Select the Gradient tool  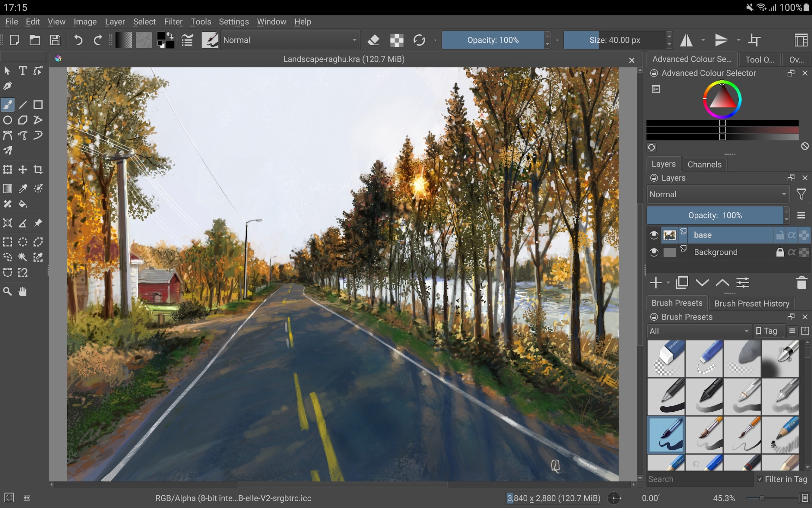tap(8, 188)
